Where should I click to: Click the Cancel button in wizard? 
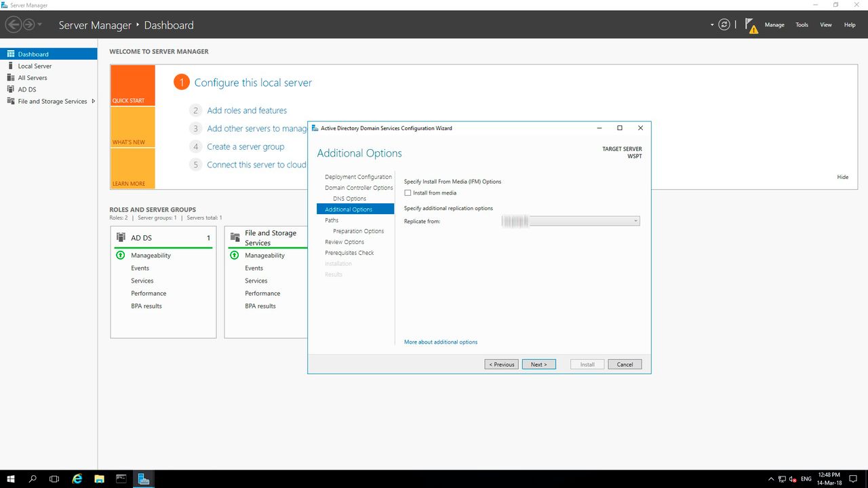click(x=625, y=365)
